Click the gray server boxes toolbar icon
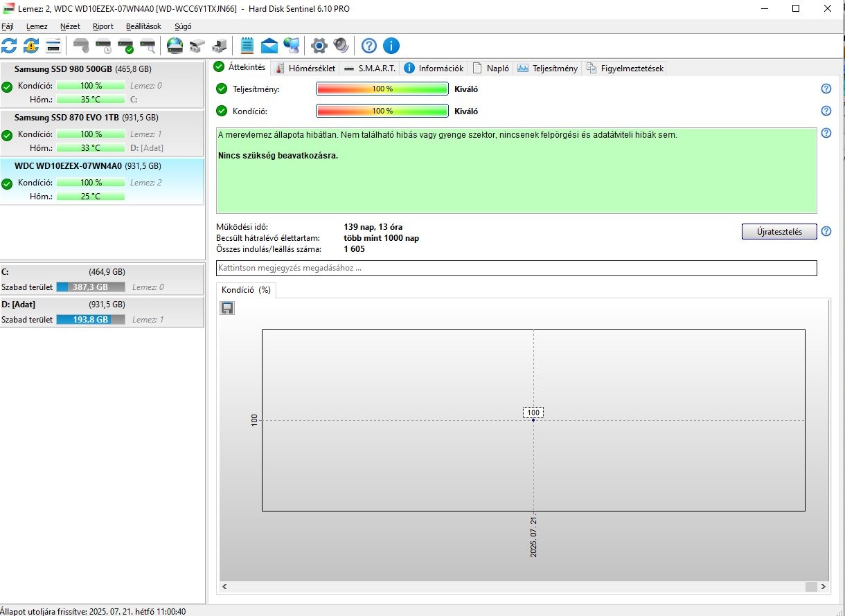This screenshot has width=845, height=616. coord(197,46)
